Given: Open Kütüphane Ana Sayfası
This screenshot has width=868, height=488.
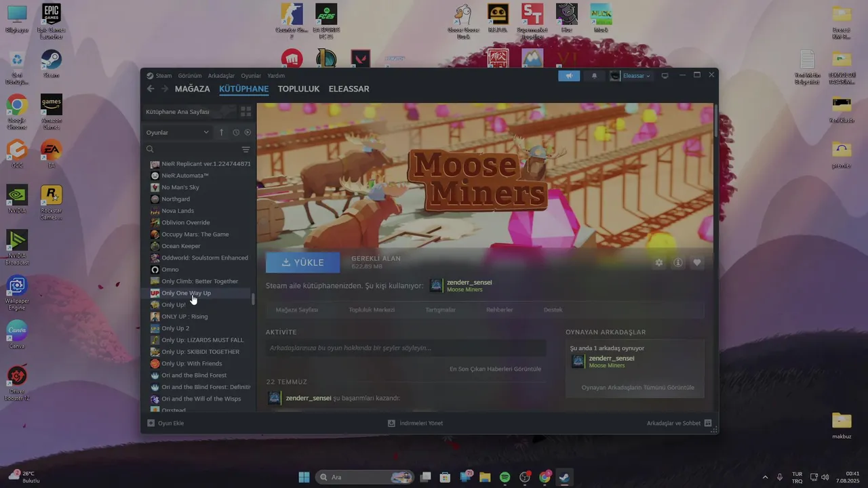Looking at the screenshot, I should [x=178, y=111].
